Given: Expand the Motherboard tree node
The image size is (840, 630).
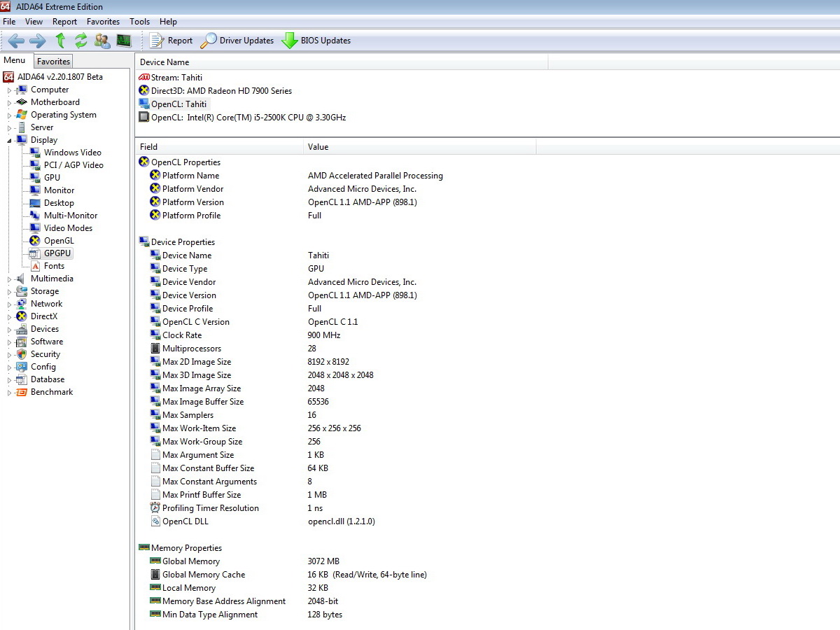Looking at the screenshot, I should click(10, 103).
